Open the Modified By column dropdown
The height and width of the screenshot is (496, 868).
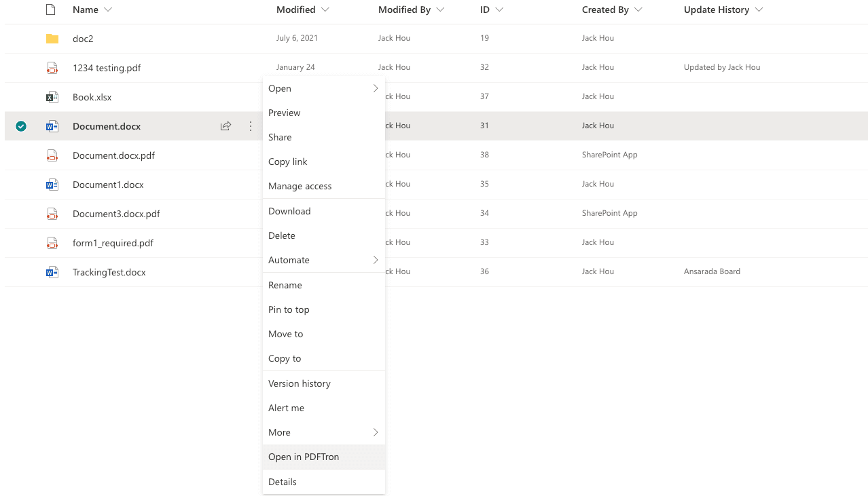tap(440, 10)
